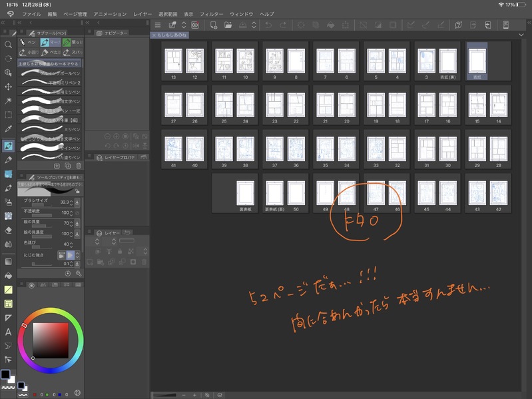This screenshot has height=399, width=532.
Task: Click the smartphone connect icon
Action: (x=505, y=25)
